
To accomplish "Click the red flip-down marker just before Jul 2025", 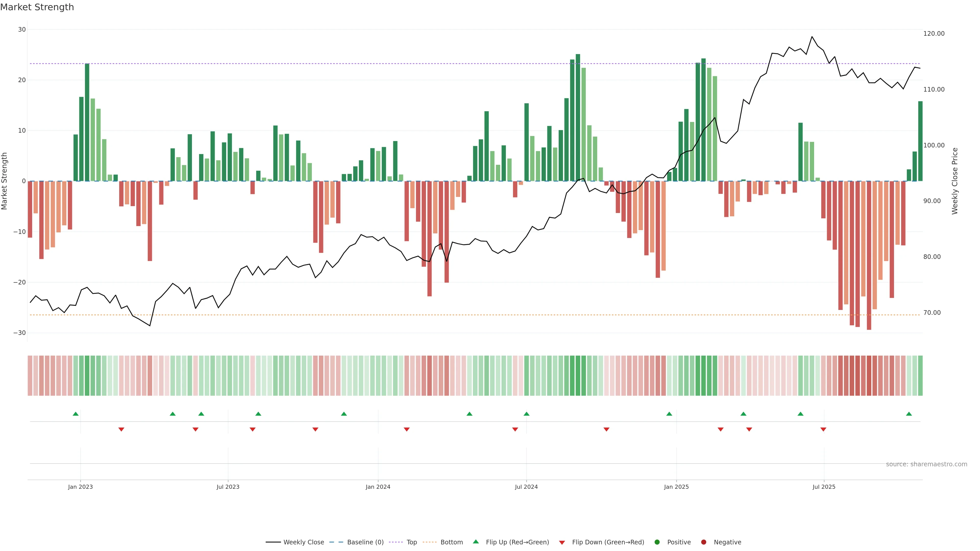I will click(x=823, y=429).
